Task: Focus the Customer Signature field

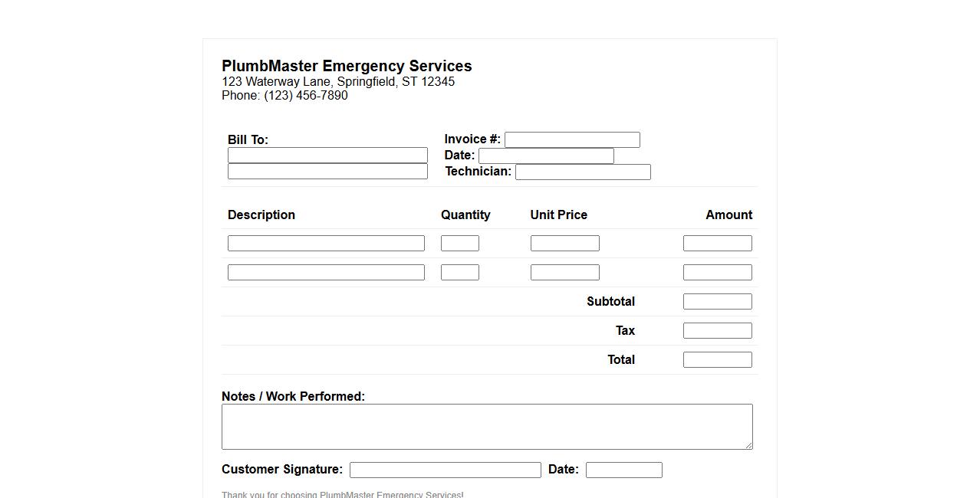Action: (446, 470)
